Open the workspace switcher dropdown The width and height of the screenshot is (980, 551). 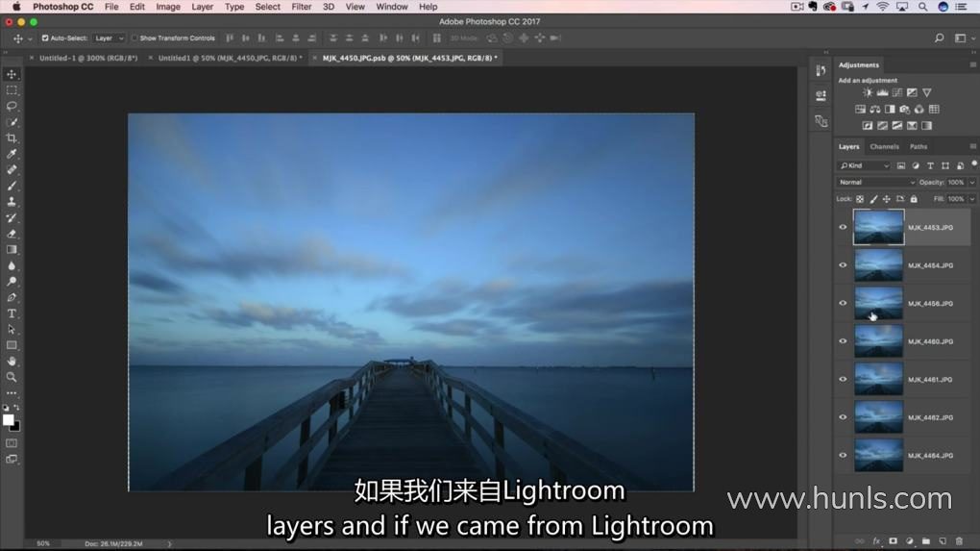pyautogui.click(x=963, y=38)
